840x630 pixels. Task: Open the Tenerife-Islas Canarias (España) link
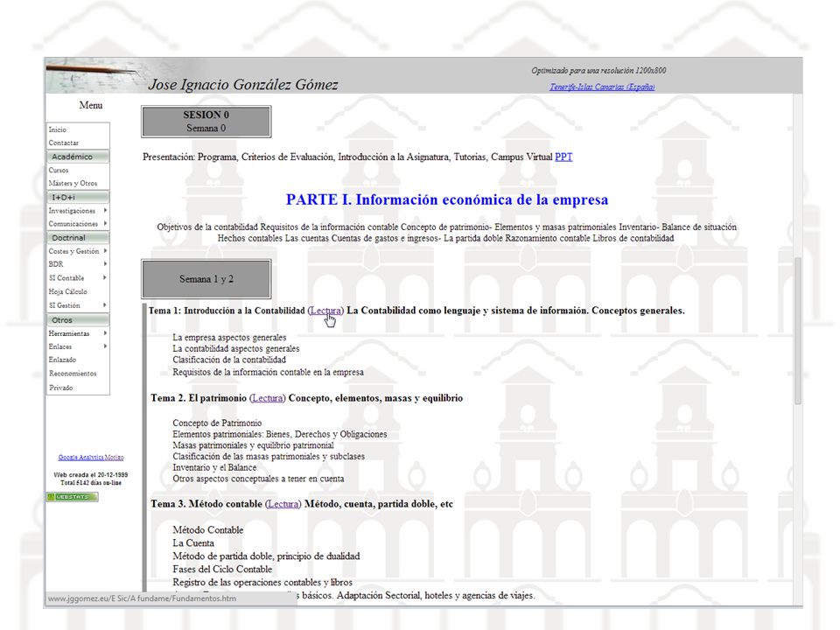click(602, 87)
